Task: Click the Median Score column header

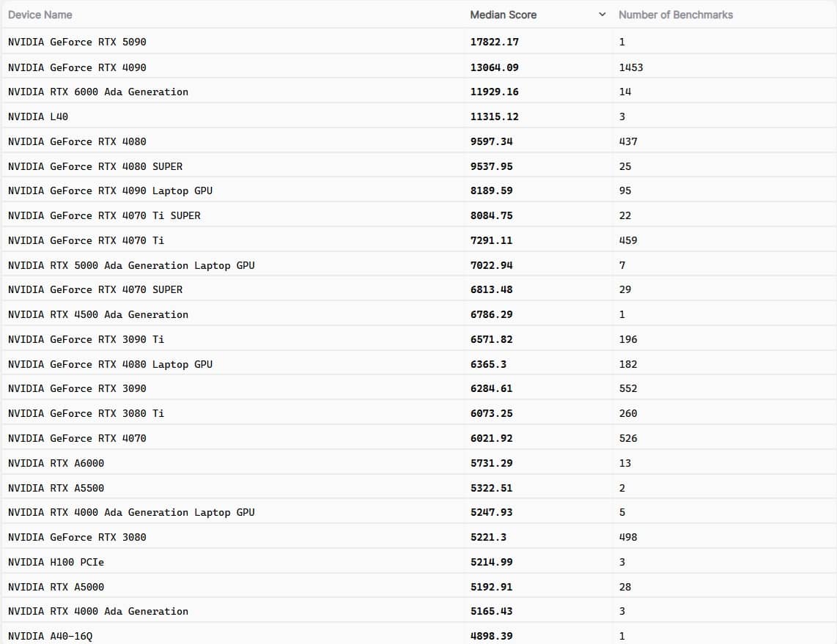Action: (x=504, y=15)
